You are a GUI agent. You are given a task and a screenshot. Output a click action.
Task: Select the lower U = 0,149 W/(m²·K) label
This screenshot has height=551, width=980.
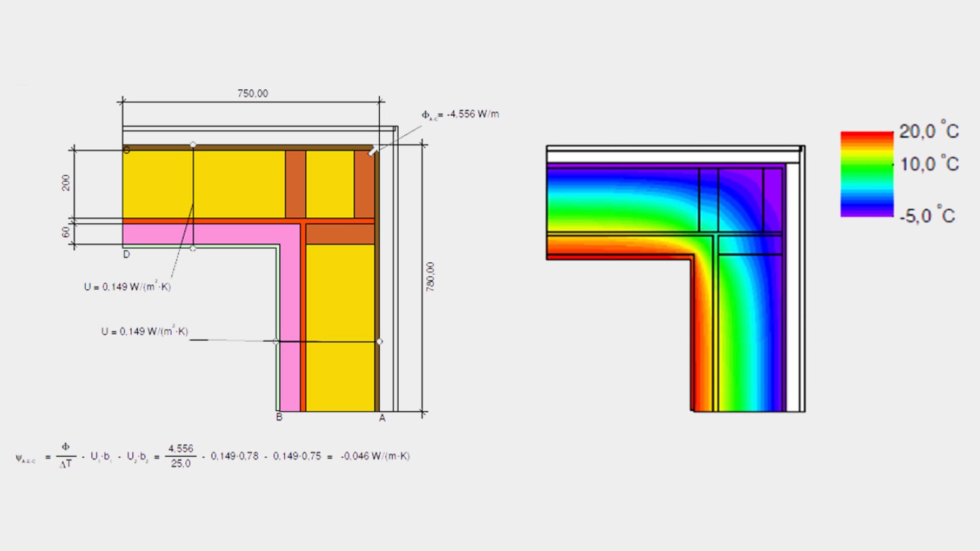point(144,332)
